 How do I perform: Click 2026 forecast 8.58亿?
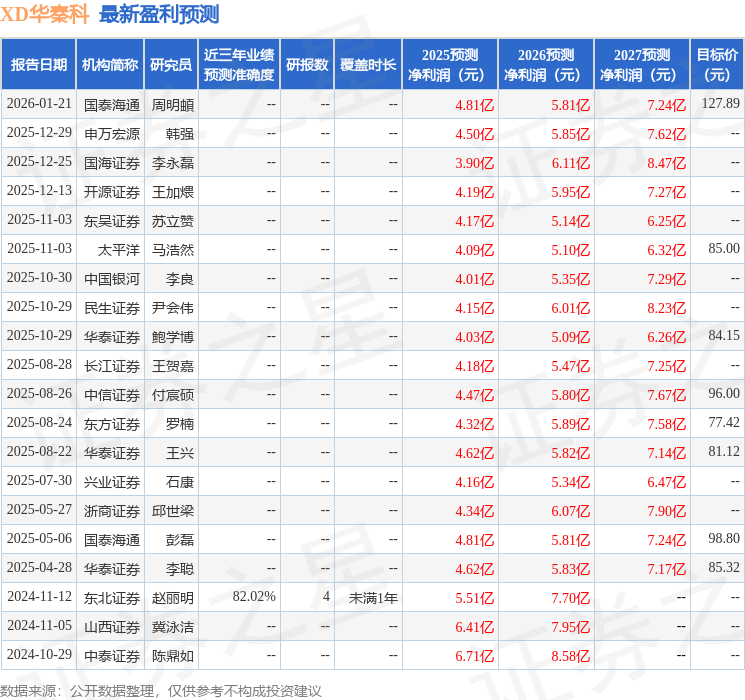point(570,656)
